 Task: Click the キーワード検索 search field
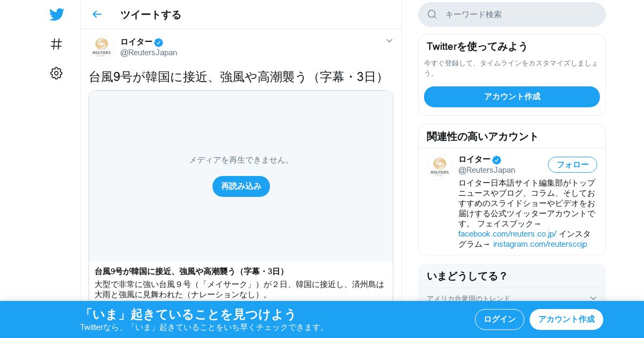click(512, 14)
